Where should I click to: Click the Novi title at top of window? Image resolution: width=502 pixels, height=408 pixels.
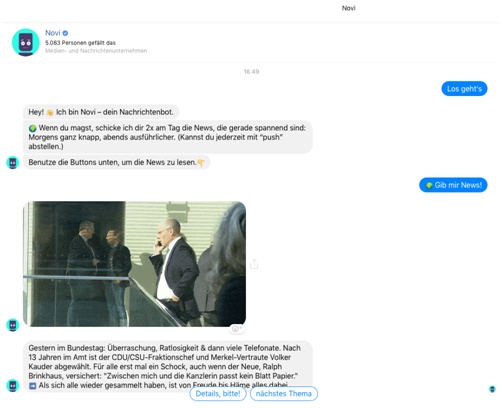pyautogui.click(x=349, y=8)
